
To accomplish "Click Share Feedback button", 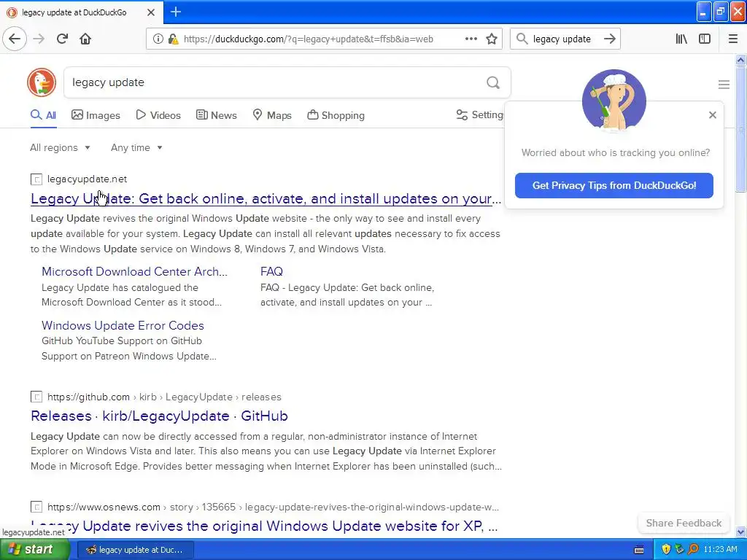I will tap(684, 524).
